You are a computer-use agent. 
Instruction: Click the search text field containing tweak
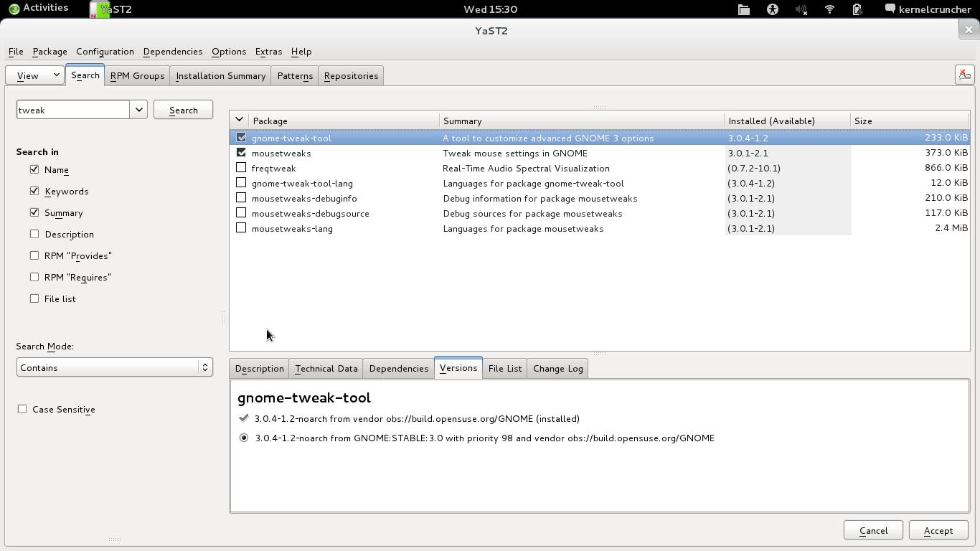click(73, 110)
